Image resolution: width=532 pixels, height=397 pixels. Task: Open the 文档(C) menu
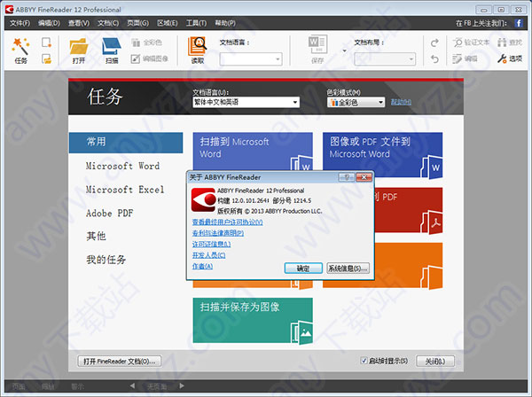tap(108, 23)
